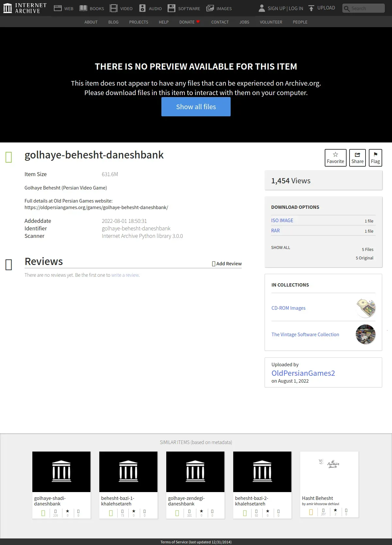Open the Projects menu item

coord(139,22)
